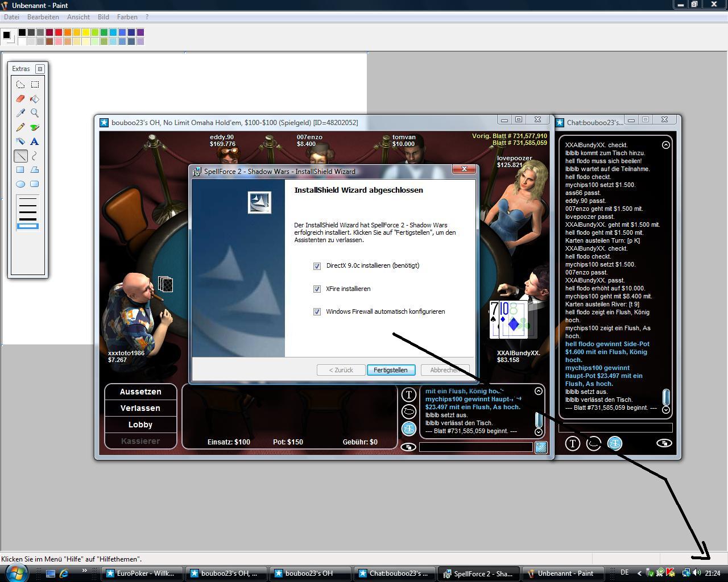
Task: Expand quick launch overflow chevron
Action: pos(85,571)
